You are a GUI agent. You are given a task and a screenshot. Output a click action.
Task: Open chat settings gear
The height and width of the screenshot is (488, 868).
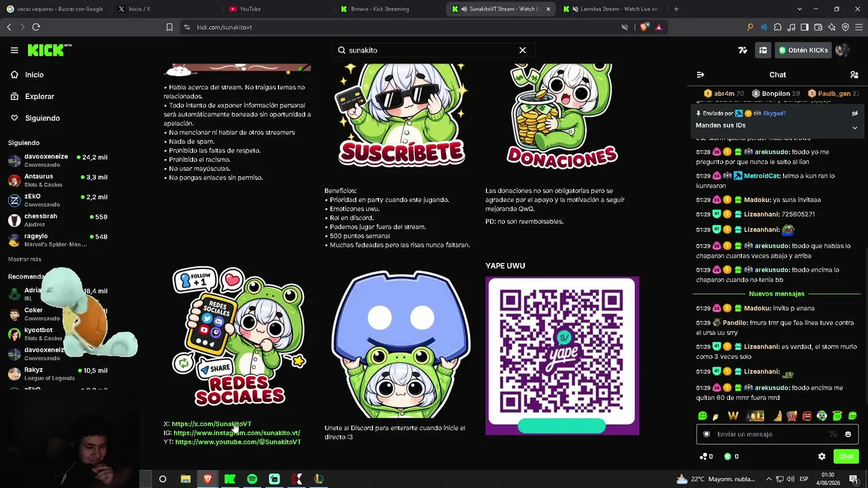[x=822, y=456]
